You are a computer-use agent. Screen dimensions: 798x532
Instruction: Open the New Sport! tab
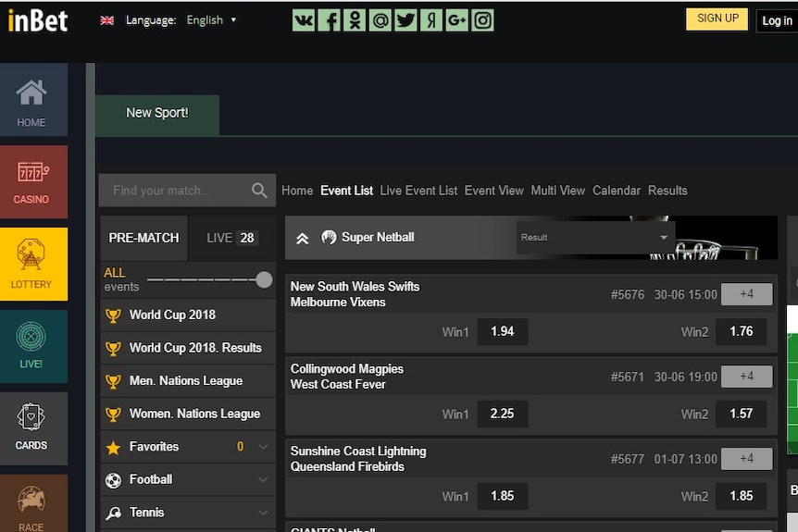point(157,115)
